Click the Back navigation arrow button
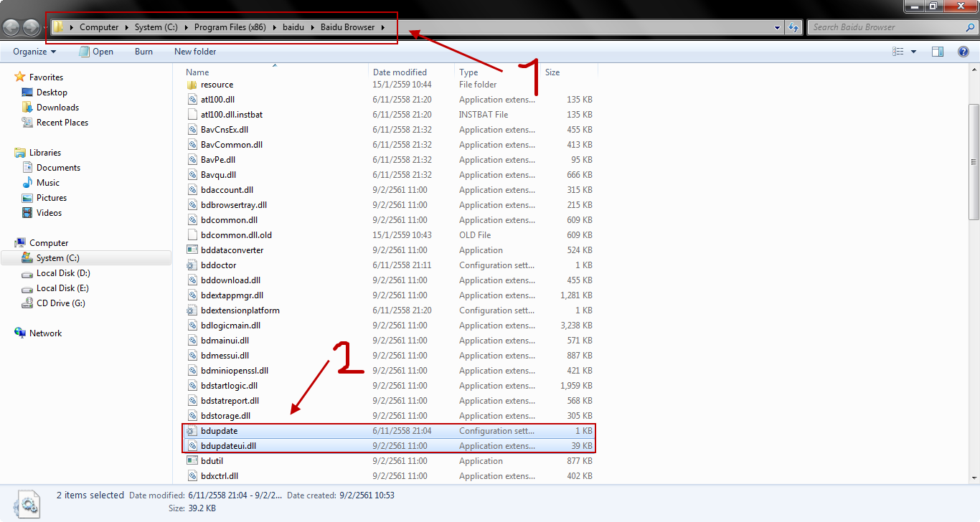 [x=11, y=27]
